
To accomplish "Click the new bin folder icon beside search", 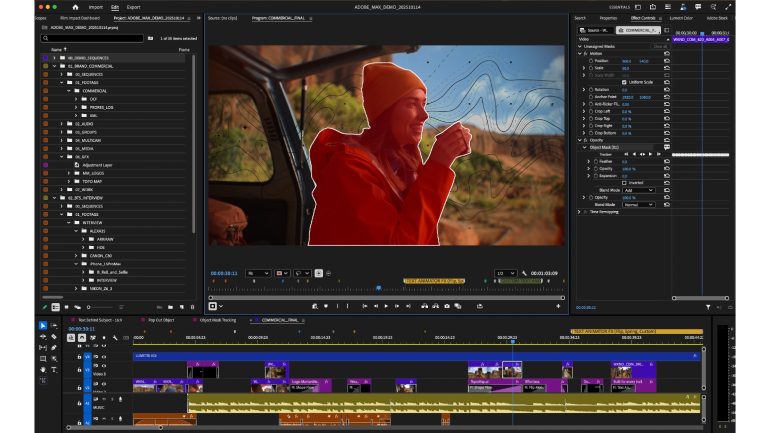I will 150,38.
